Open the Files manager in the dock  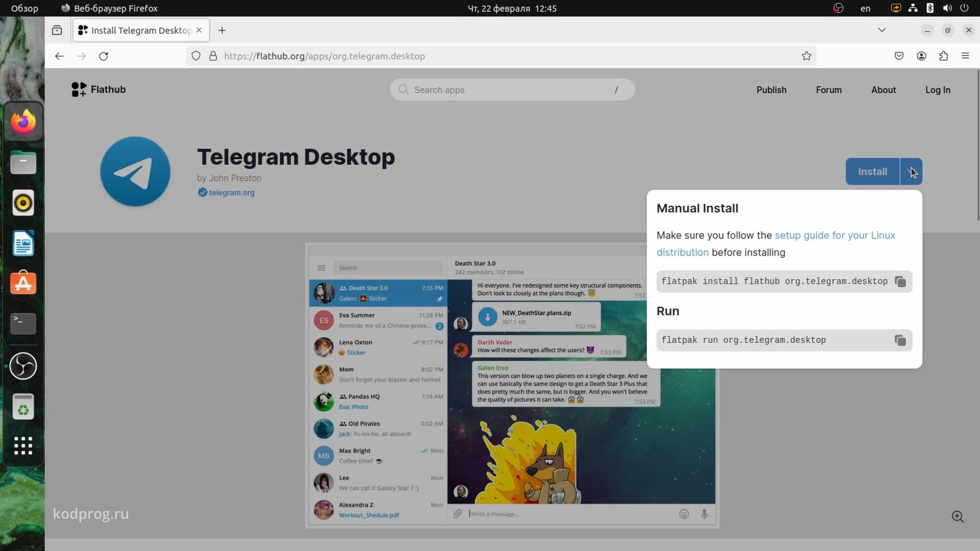23,163
